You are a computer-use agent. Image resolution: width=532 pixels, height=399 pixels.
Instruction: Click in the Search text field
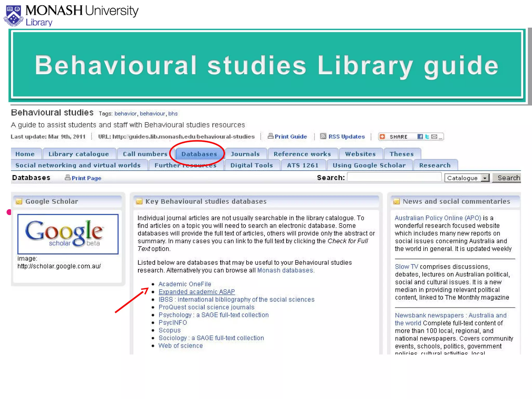point(394,177)
